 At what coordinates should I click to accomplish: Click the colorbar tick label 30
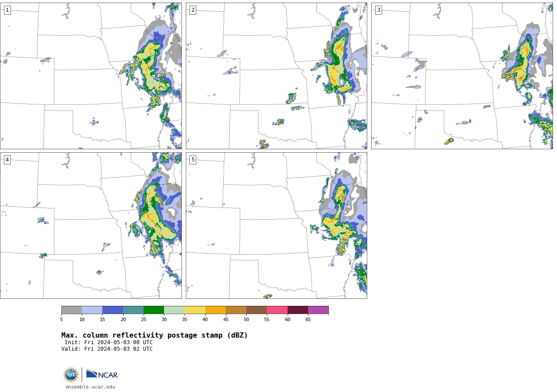click(x=164, y=320)
